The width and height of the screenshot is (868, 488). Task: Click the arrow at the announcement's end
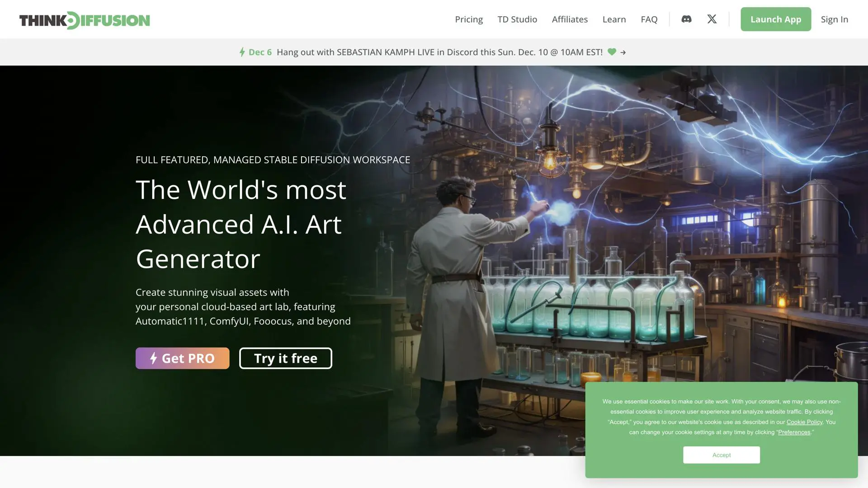pyautogui.click(x=623, y=52)
